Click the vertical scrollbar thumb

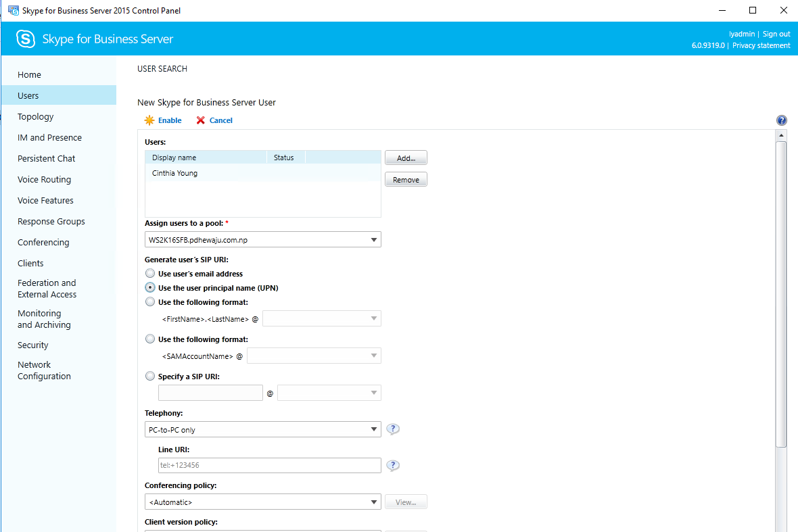point(781,295)
